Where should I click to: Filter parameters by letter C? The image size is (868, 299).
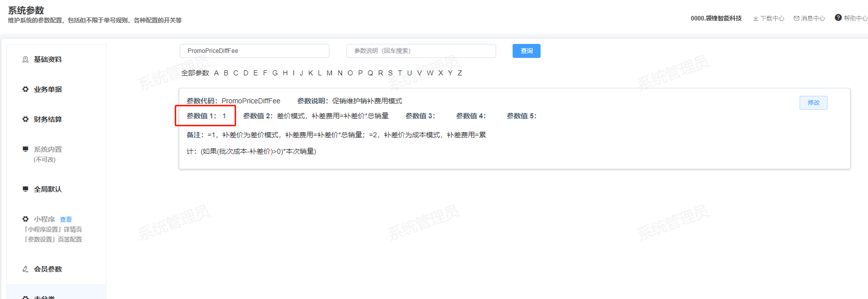[x=236, y=73]
